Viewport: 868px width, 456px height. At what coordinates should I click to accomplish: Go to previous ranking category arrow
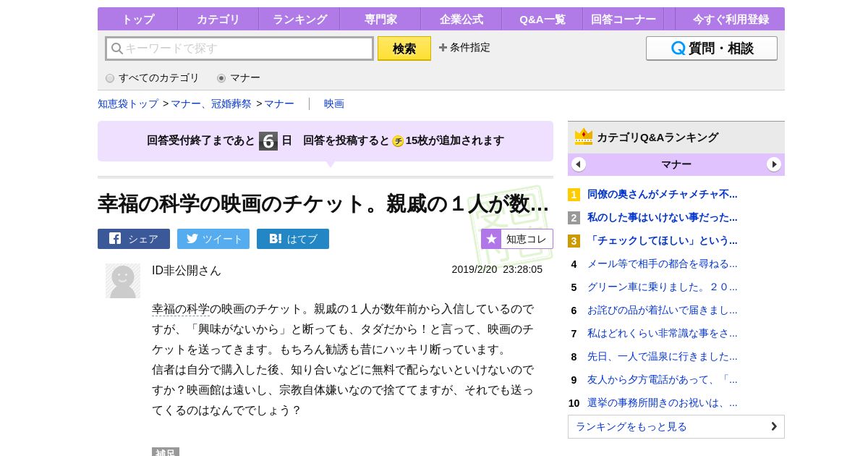579,164
